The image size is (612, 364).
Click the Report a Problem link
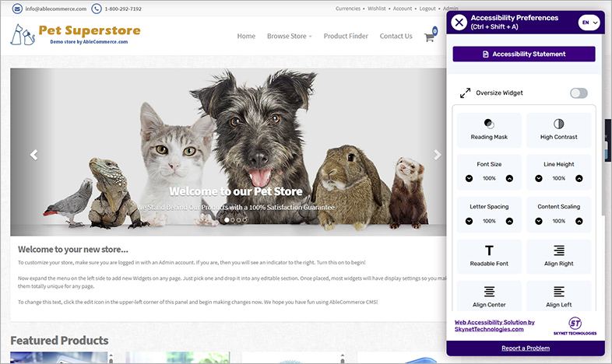click(x=524, y=348)
